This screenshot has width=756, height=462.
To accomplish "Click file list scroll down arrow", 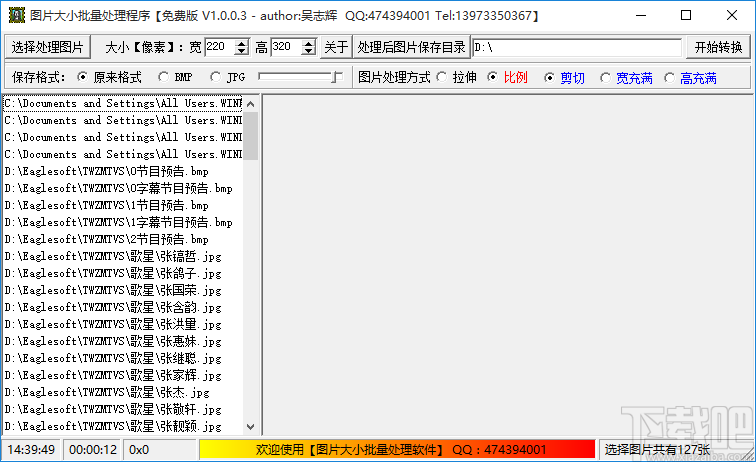I will tap(250, 426).
